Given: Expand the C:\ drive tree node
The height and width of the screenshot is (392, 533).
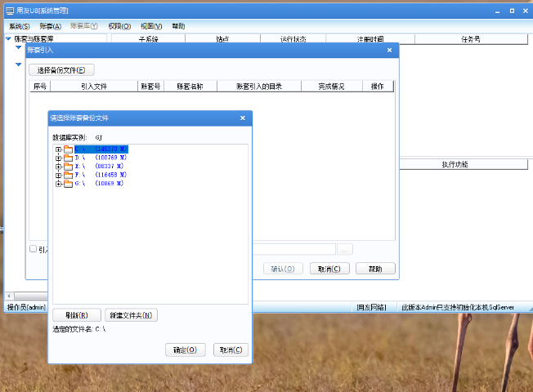Looking at the screenshot, I should click(58, 149).
